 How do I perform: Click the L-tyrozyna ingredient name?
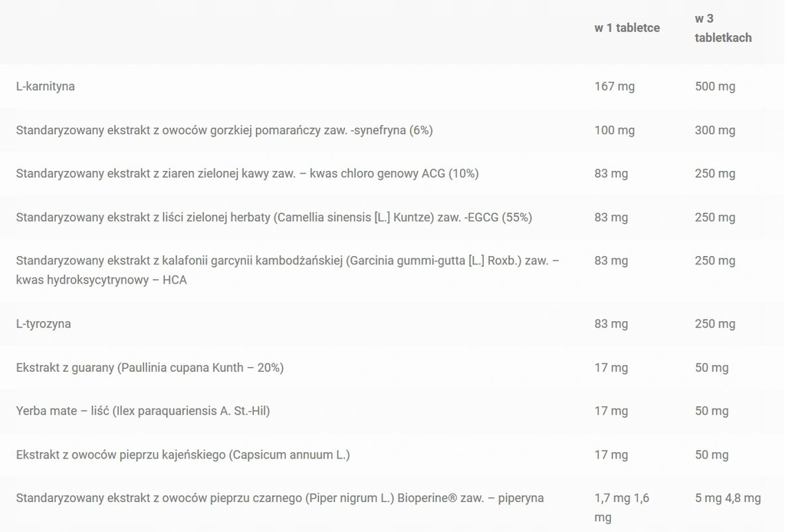coord(43,324)
